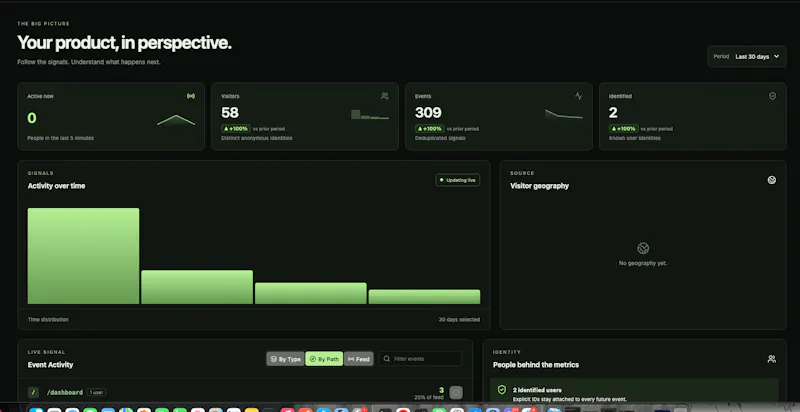The image size is (800, 412).
Task: Click the +100% badge in Identified card
Action: pos(623,129)
